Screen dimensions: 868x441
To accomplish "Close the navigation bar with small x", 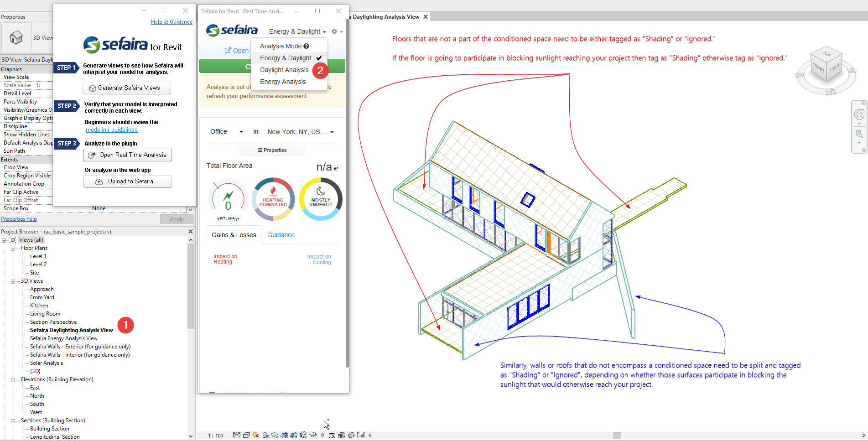I will tap(863, 103).
